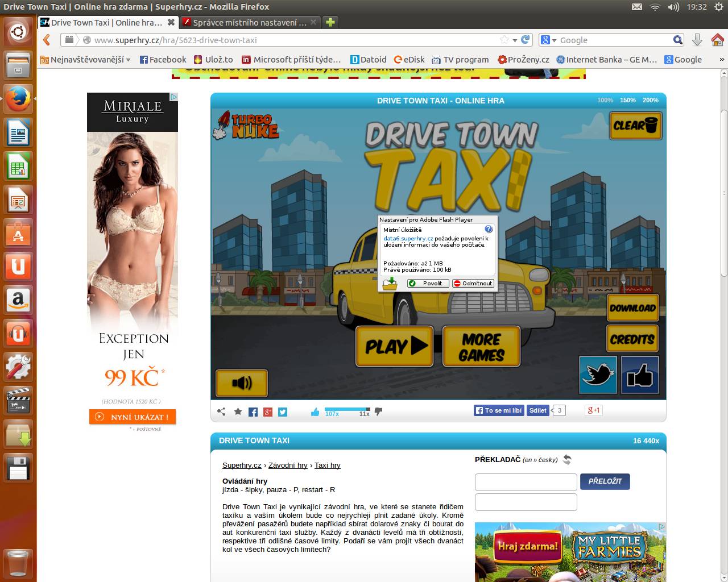Open search engine selector dropdown
Image resolution: width=728 pixels, height=582 pixels.
coord(549,40)
